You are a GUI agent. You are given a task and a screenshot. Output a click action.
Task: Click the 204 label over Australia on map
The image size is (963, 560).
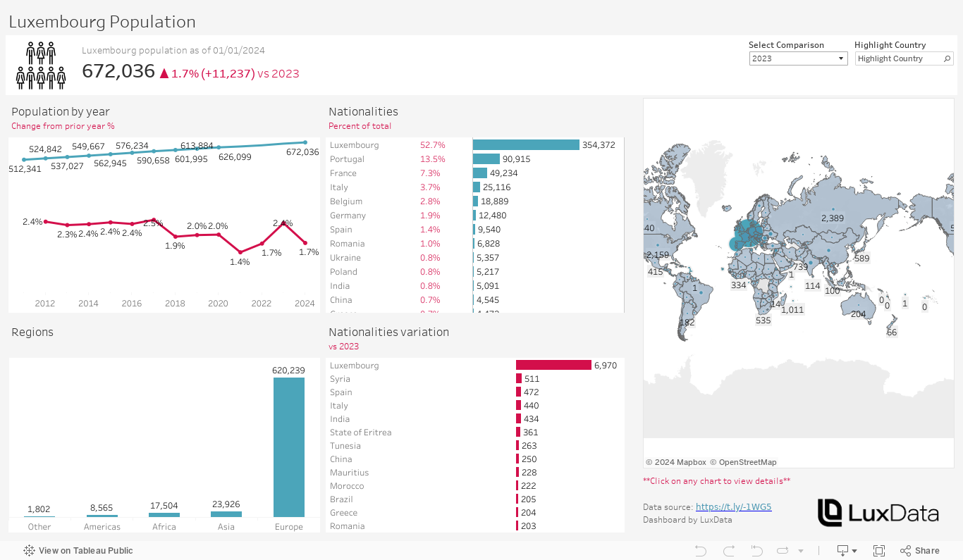click(x=858, y=314)
